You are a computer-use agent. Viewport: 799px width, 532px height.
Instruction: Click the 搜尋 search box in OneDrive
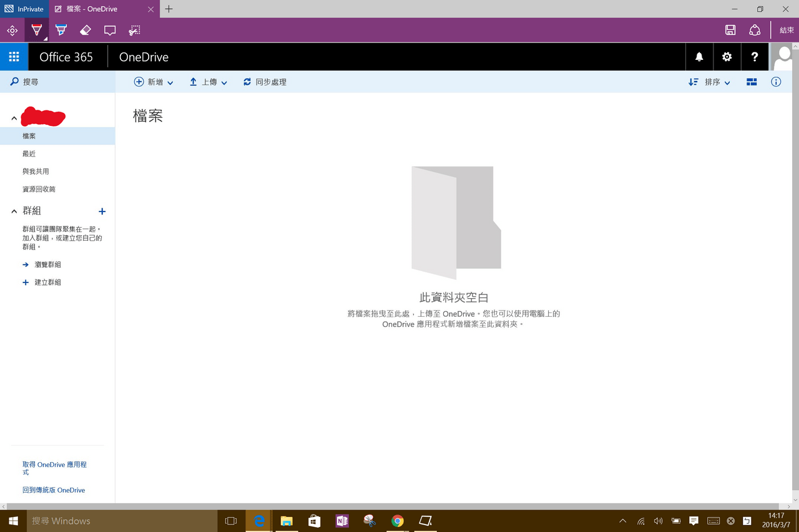57,82
